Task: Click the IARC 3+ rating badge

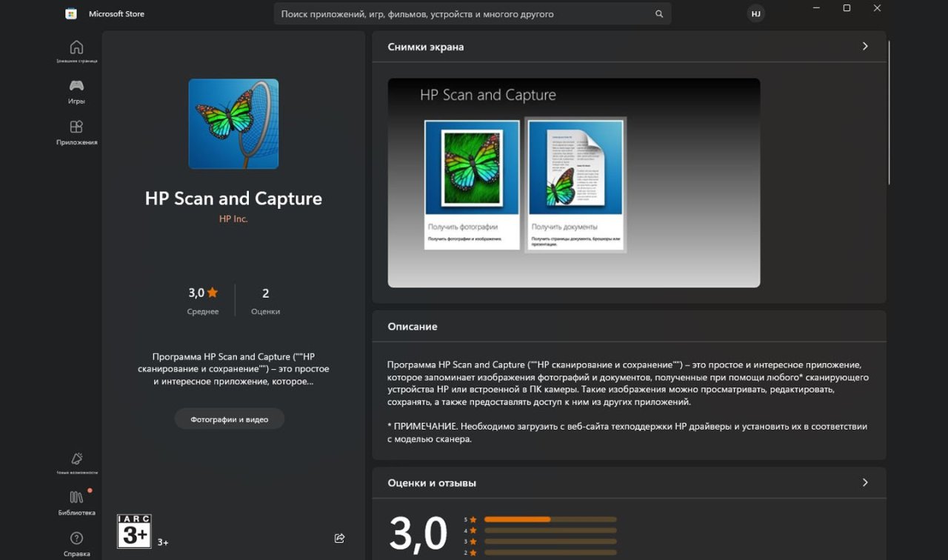Action: (134, 531)
